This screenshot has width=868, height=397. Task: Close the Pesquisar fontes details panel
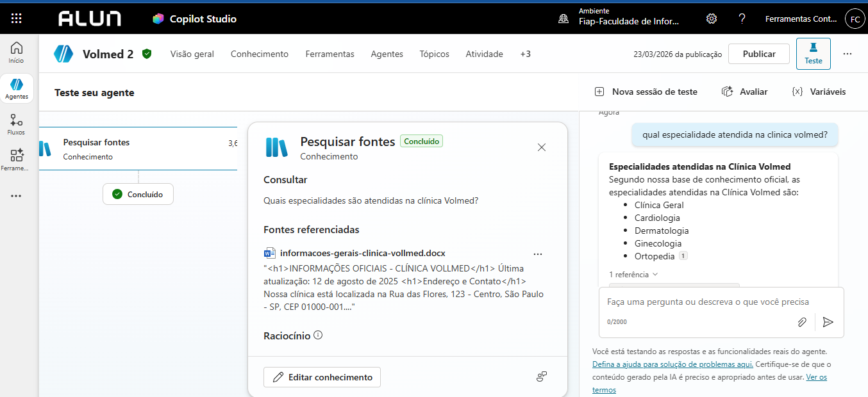pyautogui.click(x=542, y=147)
